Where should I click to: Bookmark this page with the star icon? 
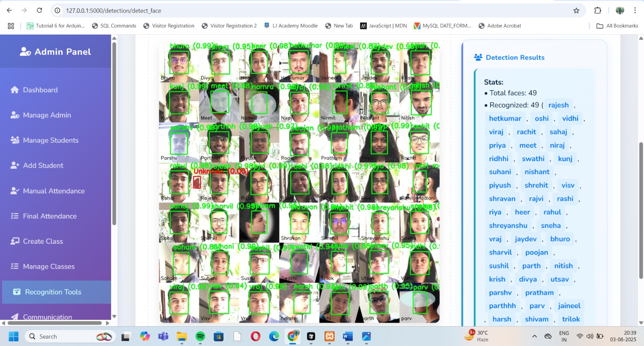576,10
